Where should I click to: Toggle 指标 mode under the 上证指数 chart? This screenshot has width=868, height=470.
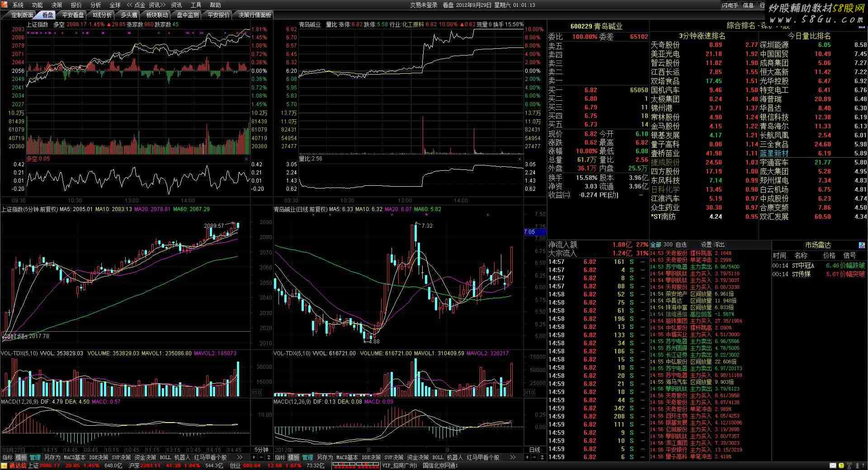[8, 457]
